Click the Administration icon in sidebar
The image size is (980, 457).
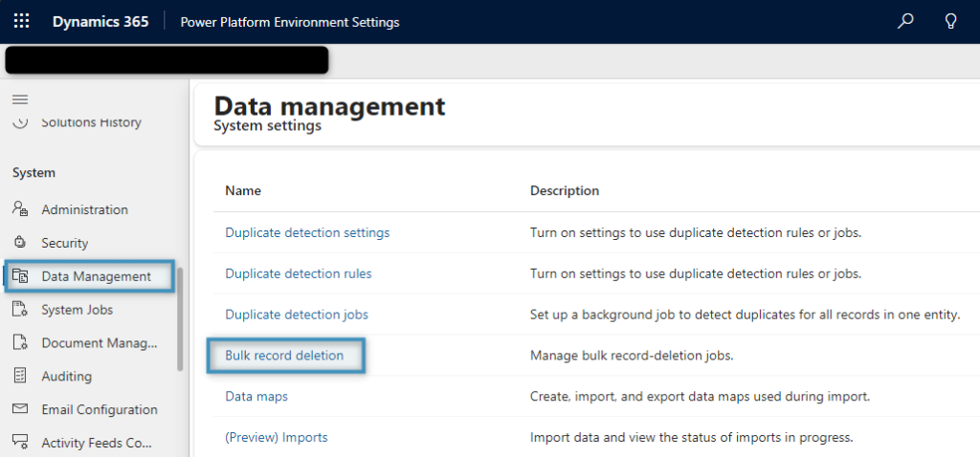pyautogui.click(x=21, y=209)
